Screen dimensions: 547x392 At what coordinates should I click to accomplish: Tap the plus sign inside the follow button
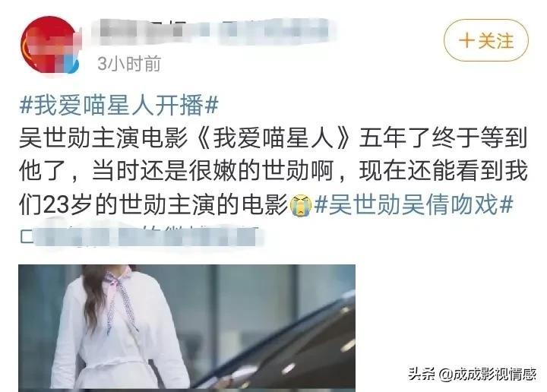pos(466,41)
